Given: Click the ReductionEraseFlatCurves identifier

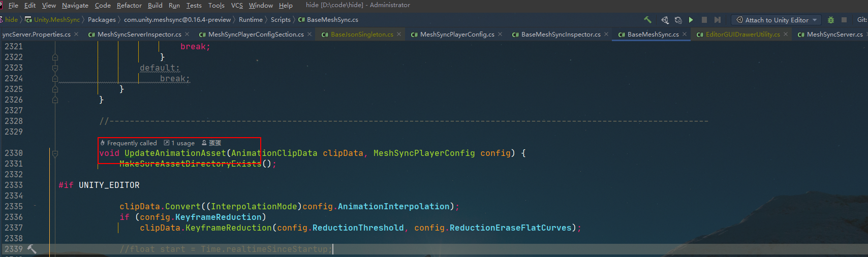Looking at the screenshot, I should [x=511, y=228].
